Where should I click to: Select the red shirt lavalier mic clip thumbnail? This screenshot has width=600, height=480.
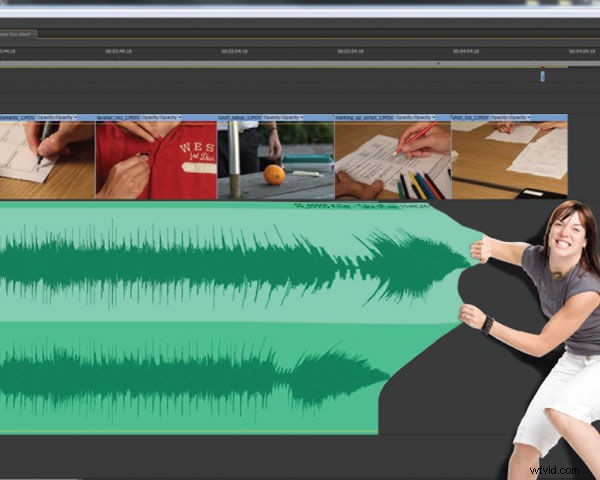point(156,160)
